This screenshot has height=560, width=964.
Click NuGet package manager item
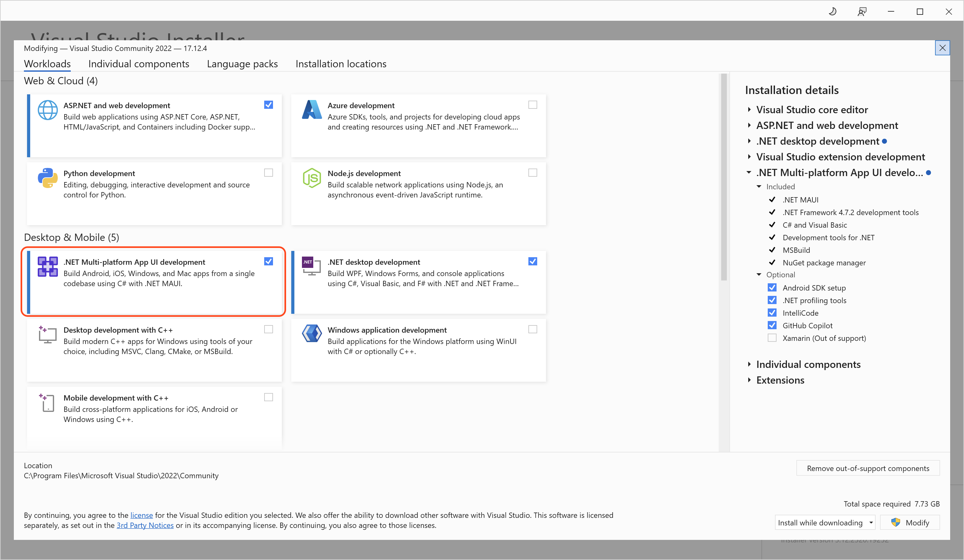point(824,263)
